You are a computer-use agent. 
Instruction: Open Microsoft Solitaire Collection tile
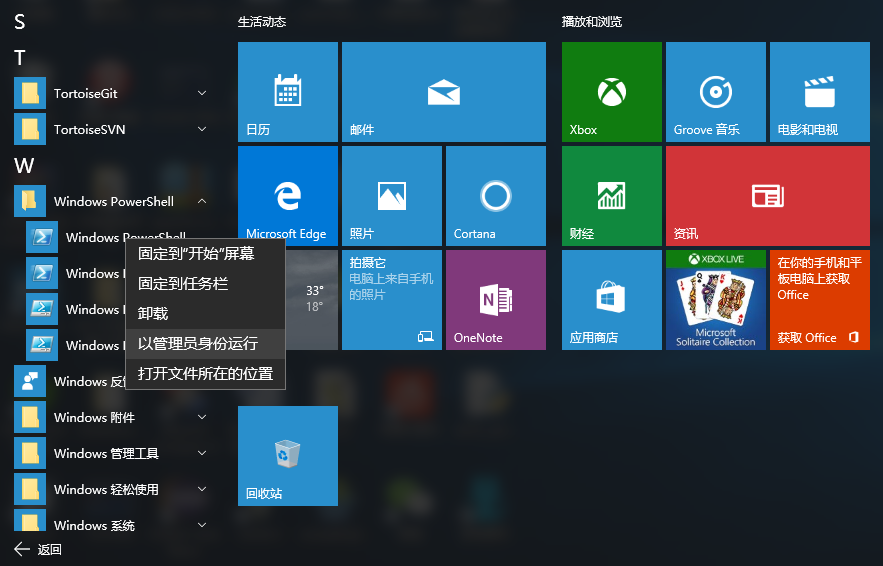(716, 300)
